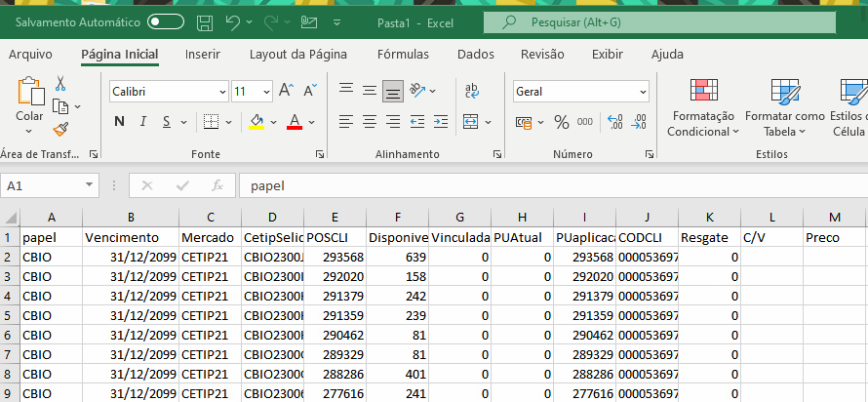Expand the Colar paste options arrow

[x=29, y=131]
